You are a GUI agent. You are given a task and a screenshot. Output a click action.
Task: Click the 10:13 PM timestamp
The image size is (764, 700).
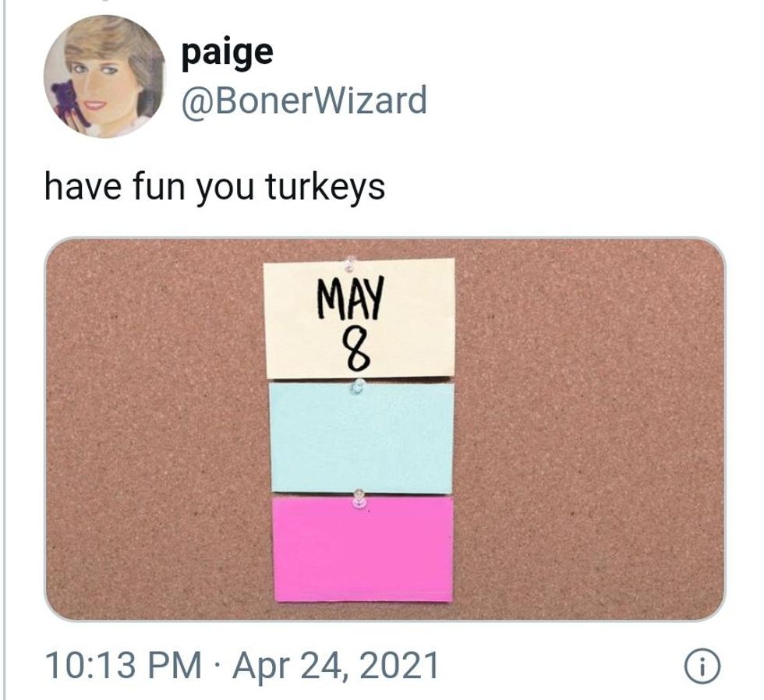pos(124,666)
